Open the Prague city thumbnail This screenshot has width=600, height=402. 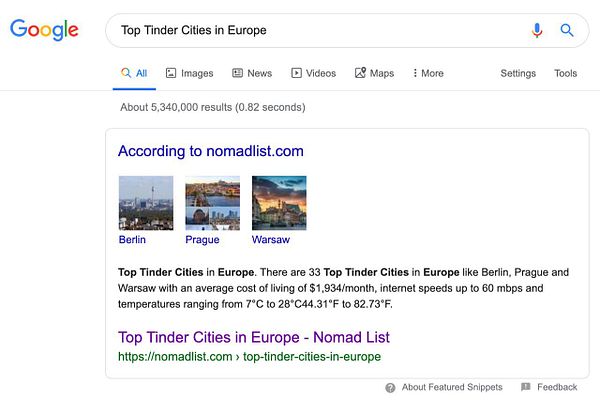212,203
